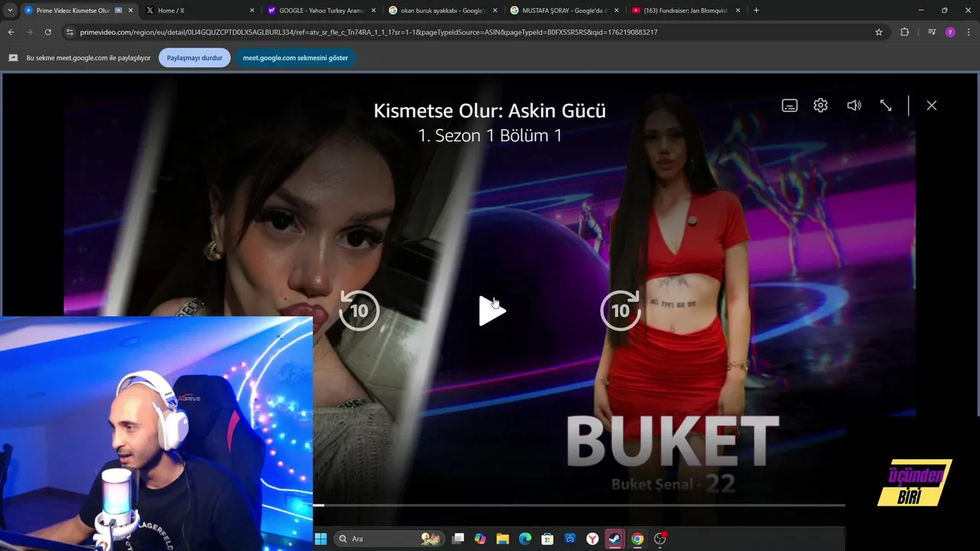Open a new browser tab
Screen dimensions: 980x551
point(756,11)
